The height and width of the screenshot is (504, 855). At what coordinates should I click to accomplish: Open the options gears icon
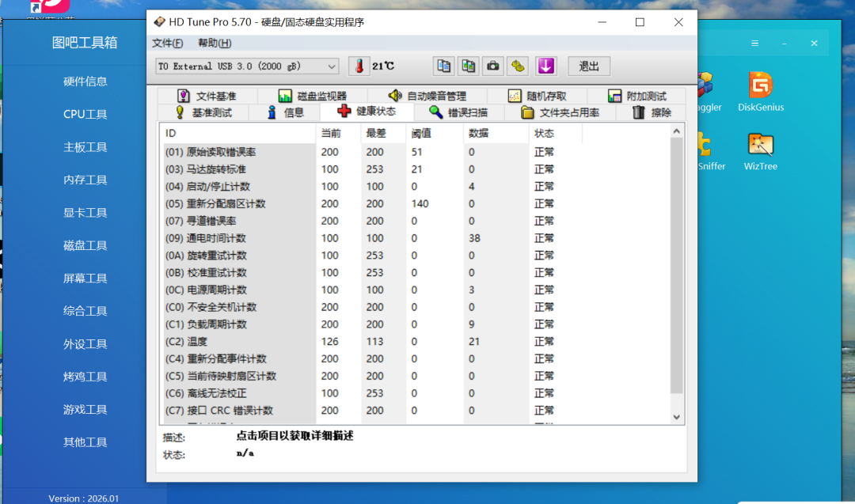518,66
